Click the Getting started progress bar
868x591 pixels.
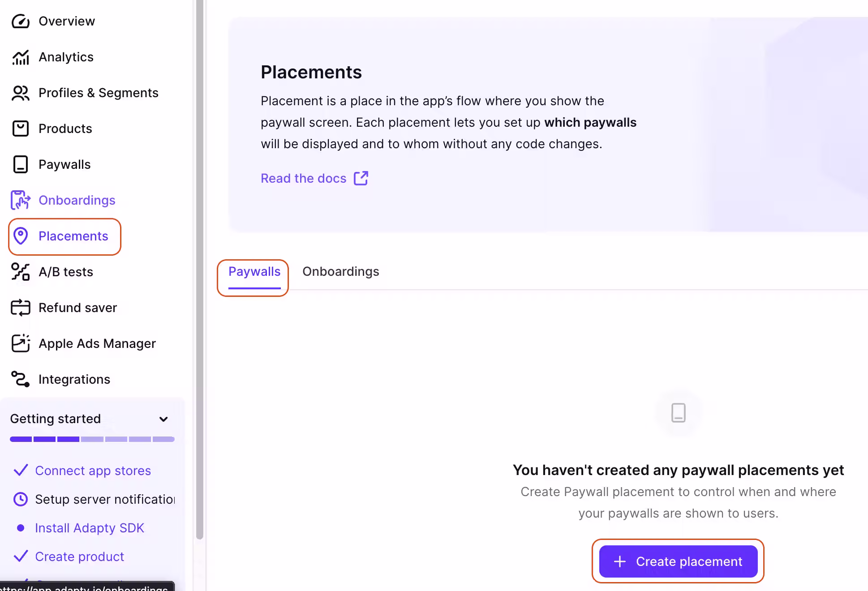(92, 439)
